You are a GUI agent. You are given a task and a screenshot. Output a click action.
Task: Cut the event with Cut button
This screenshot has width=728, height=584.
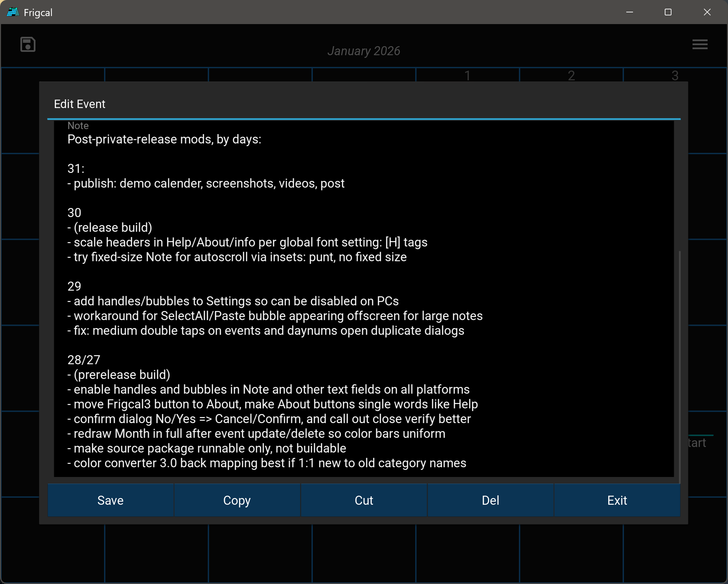pyautogui.click(x=364, y=500)
